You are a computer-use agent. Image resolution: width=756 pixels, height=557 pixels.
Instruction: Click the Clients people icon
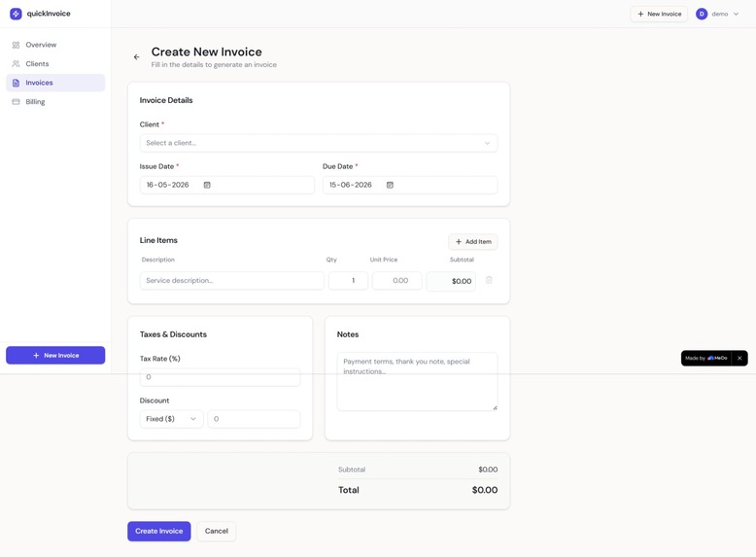(x=16, y=63)
